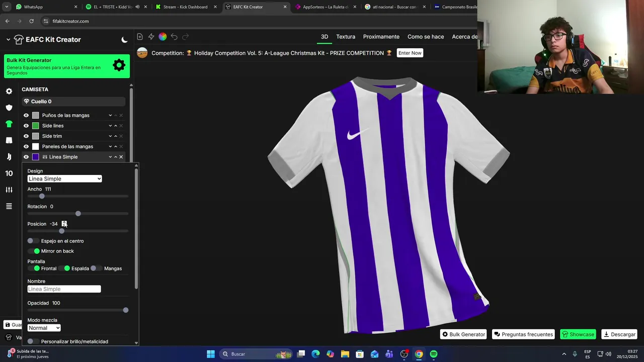Open the Showcase button
Image resolution: width=644 pixels, height=362 pixels.
pyautogui.click(x=578, y=334)
